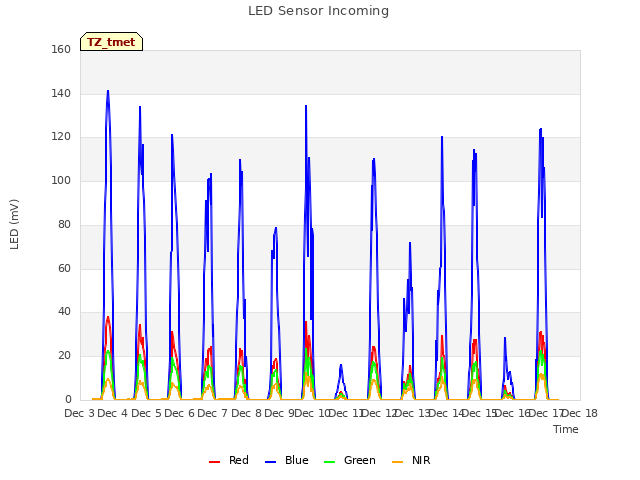The height and width of the screenshot is (480, 640).
Task: Click the 160 y-axis tick label
Action: click(61, 49)
